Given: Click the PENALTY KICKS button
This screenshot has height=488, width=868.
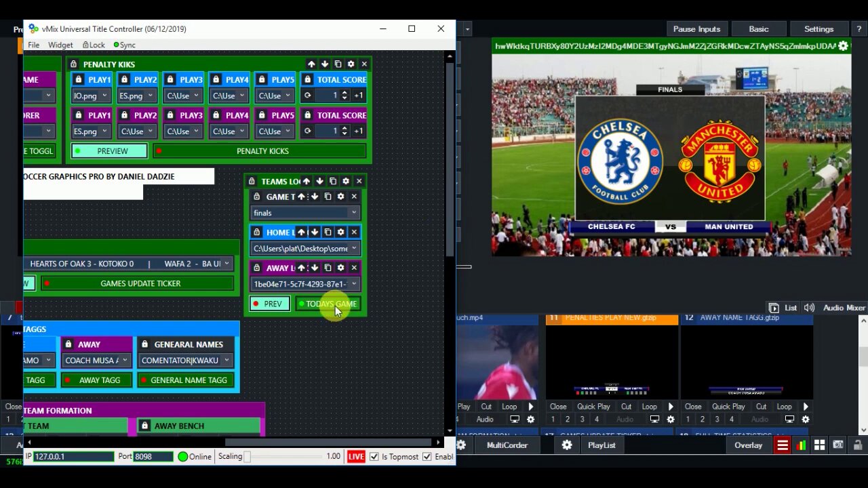Looking at the screenshot, I should coord(260,151).
